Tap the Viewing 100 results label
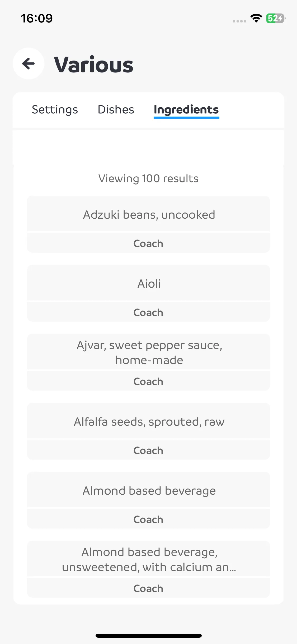 (x=148, y=178)
